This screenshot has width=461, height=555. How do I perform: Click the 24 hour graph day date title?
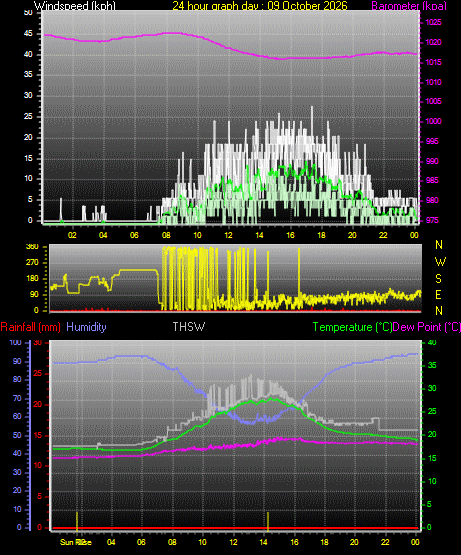pyautogui.click(x=260, y=6)
